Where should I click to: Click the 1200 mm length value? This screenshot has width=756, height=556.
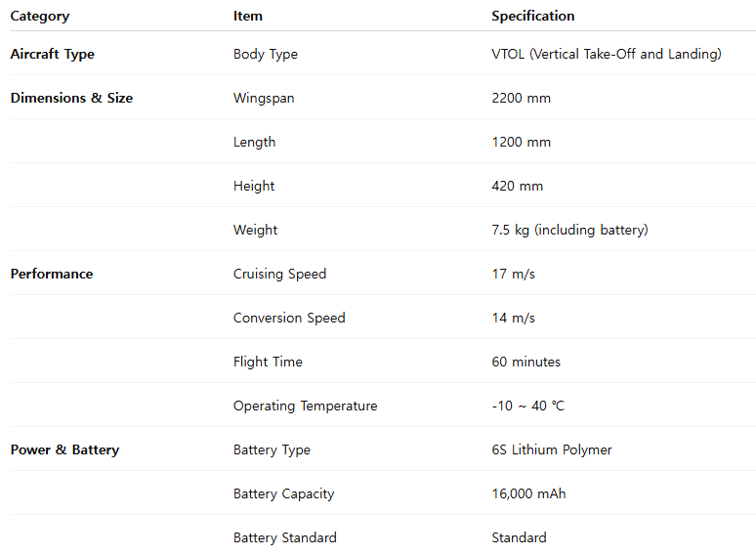[522, 142]
